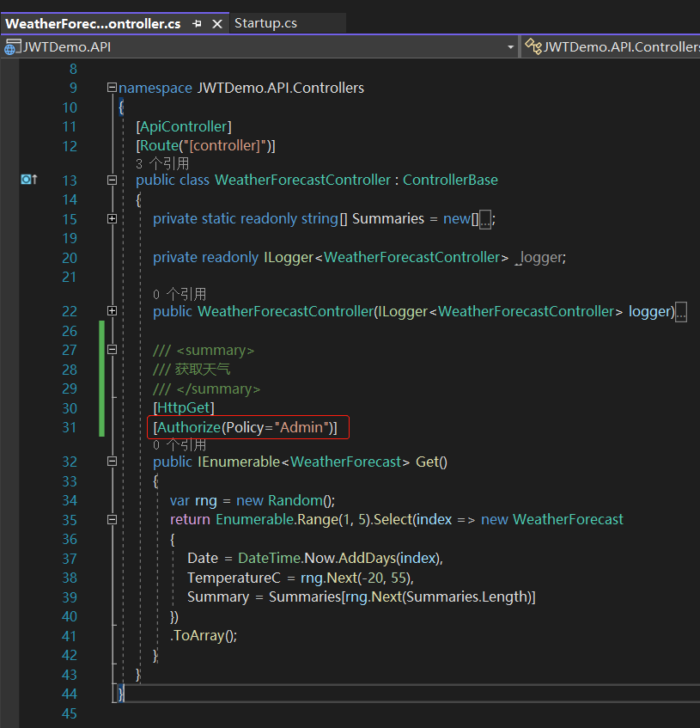Open the JWTDemo.API project dropdown arrow

tap(510, 47)
